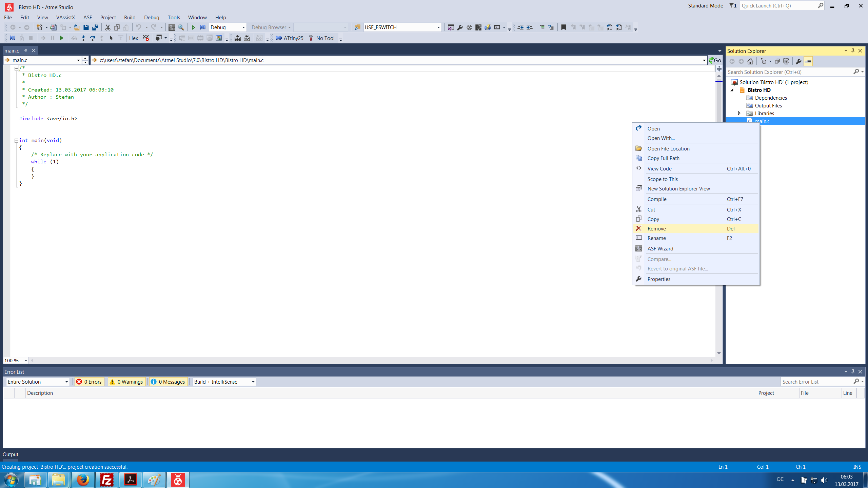Click the Save icon in the toolbar
This screenshot has height=488, width=868.
[86, 27]
